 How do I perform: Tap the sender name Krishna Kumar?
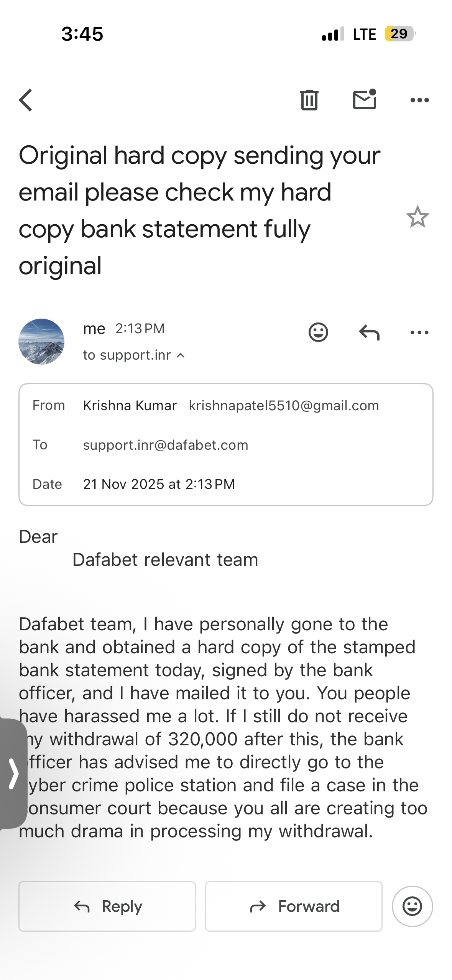coord(130,406)
